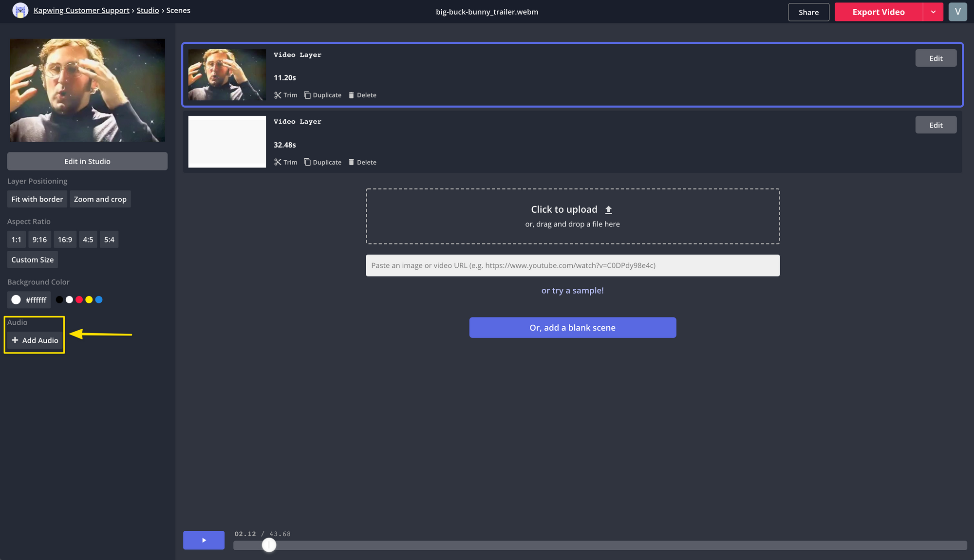Select Zoom and crop positioning

(100, 199)
